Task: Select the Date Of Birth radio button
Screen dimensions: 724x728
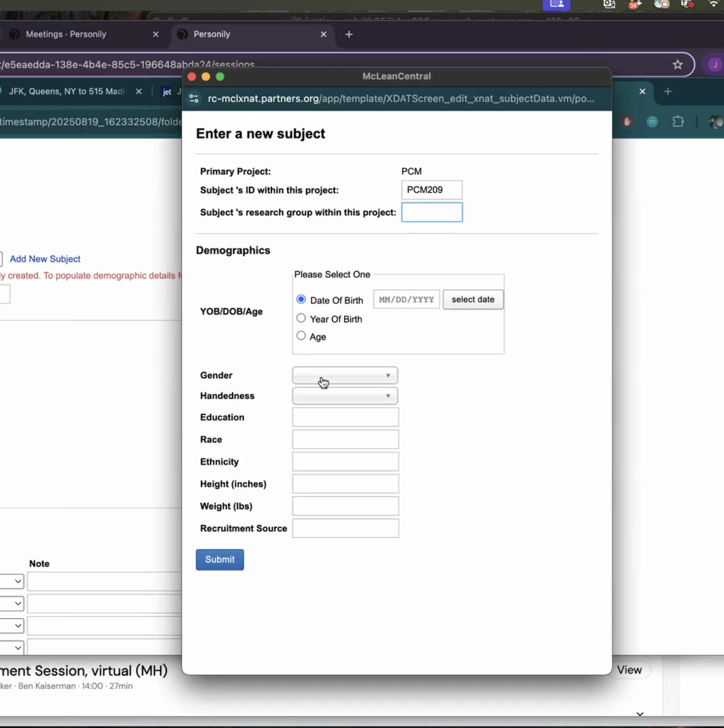Action: 301,299
